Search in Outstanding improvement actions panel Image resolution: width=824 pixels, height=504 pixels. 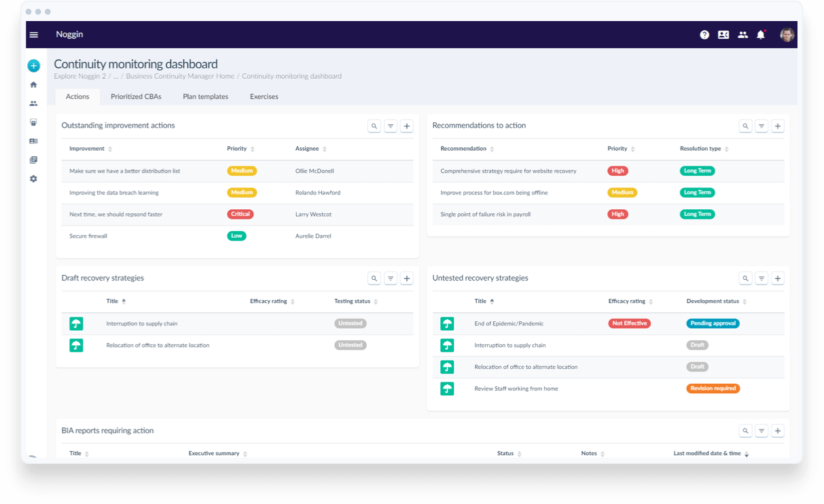pos(374,126)
